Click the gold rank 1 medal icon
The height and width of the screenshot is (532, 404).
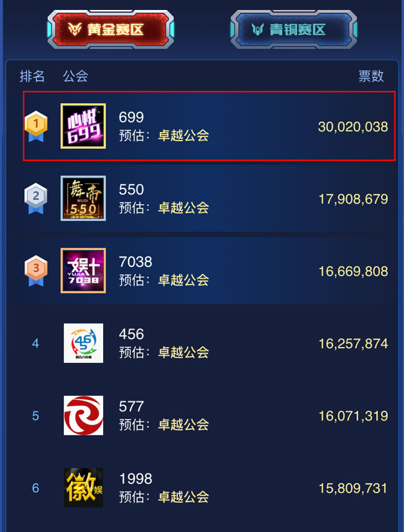[x=36, y=126]
